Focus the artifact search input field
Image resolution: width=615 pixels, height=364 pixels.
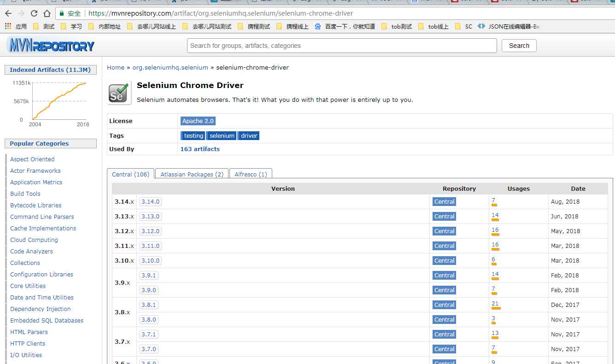point(342,46)
